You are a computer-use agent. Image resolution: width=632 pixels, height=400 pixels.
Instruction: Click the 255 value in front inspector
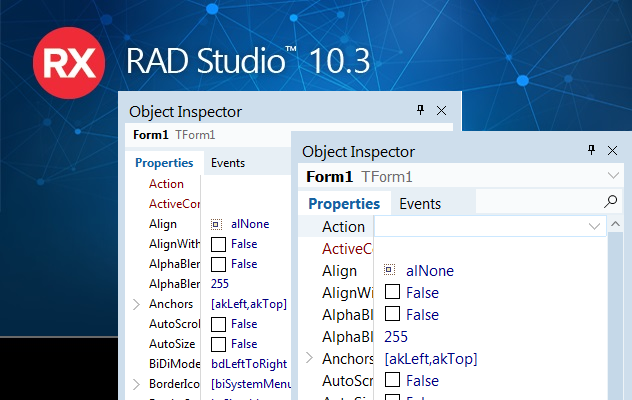coord(396,337)
